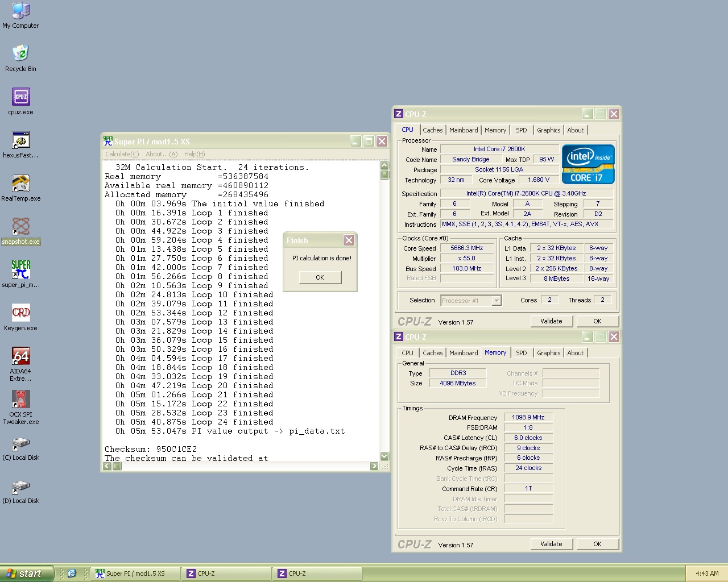Click the Windows start button
Screen dimensions: 728x582
pyautogui.click(x=27, y=573)
